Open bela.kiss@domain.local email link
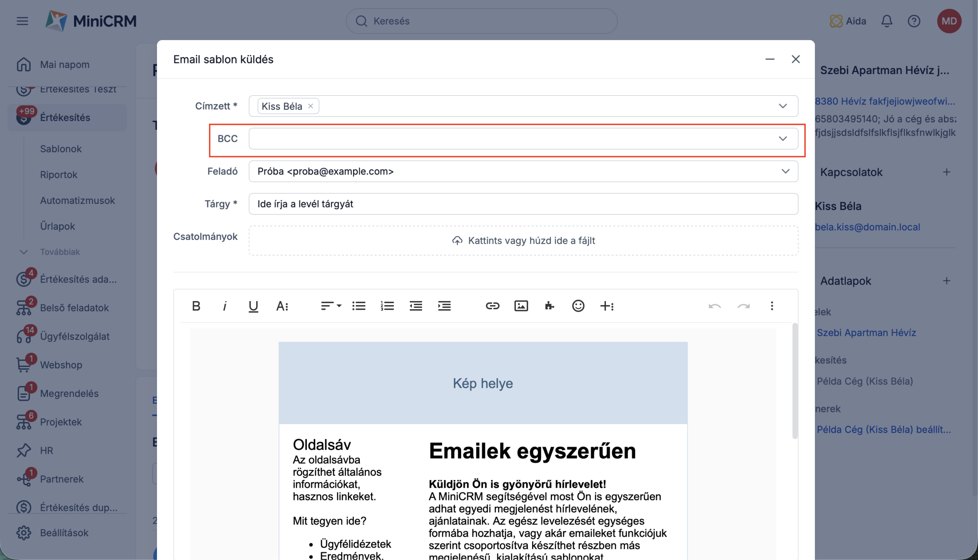Screen dimensions: 978x560 pyautogui.click(x=867, y=227)
